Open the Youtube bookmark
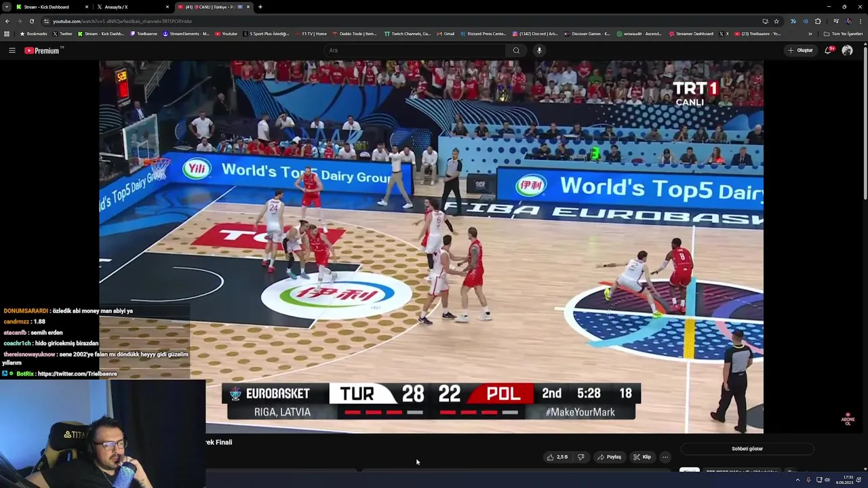Viewport: 868px width, 488px height. (x=226, y=33)
